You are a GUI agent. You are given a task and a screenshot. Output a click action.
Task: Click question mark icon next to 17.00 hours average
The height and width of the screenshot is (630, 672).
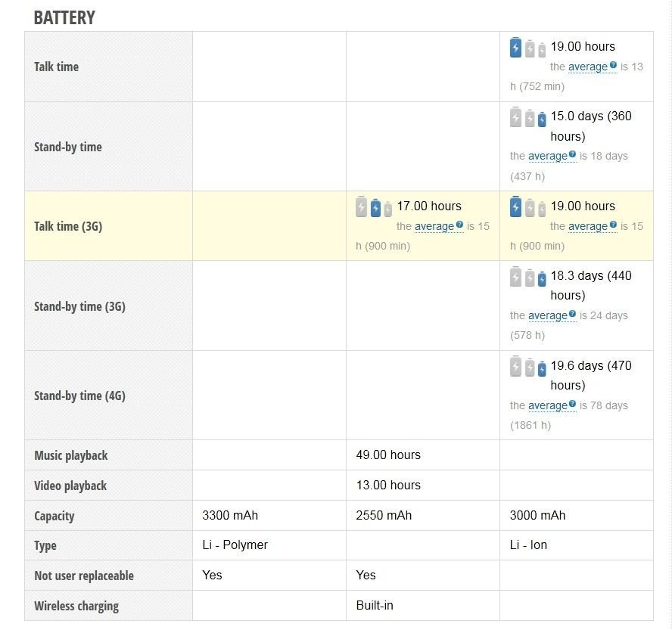pyautogui.click(x=459, y=225)
